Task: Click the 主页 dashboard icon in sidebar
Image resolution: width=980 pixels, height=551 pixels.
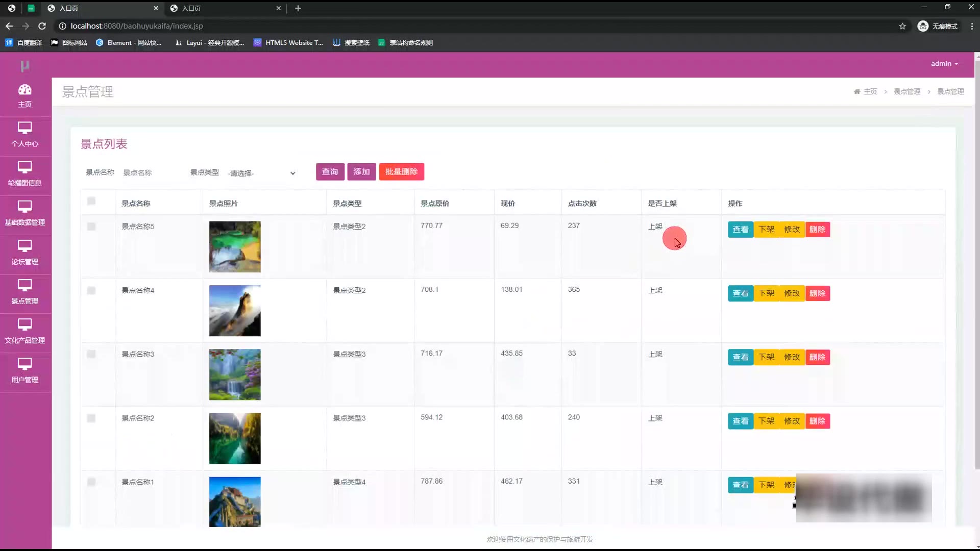Action: (x=24, y=90)
